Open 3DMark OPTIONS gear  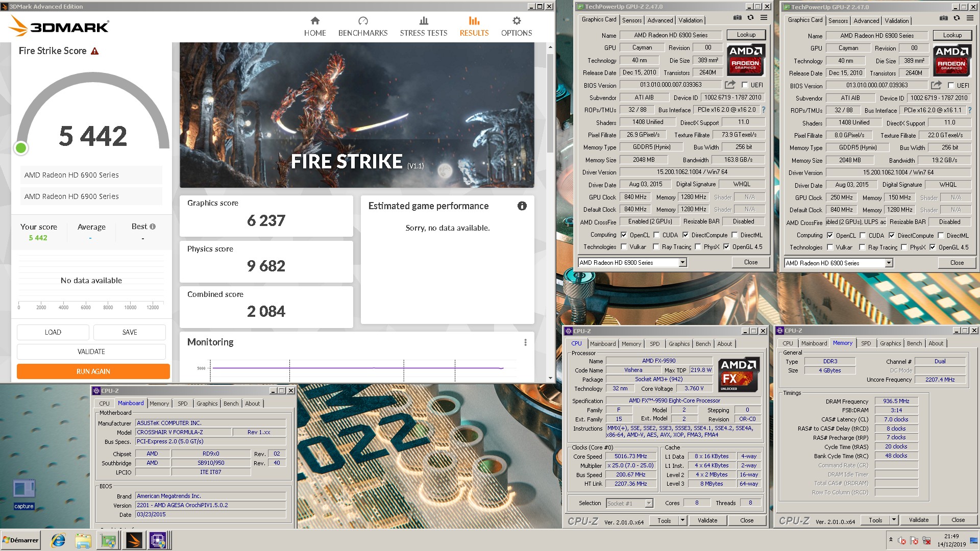pyautogui.click(x=516, y=27)
